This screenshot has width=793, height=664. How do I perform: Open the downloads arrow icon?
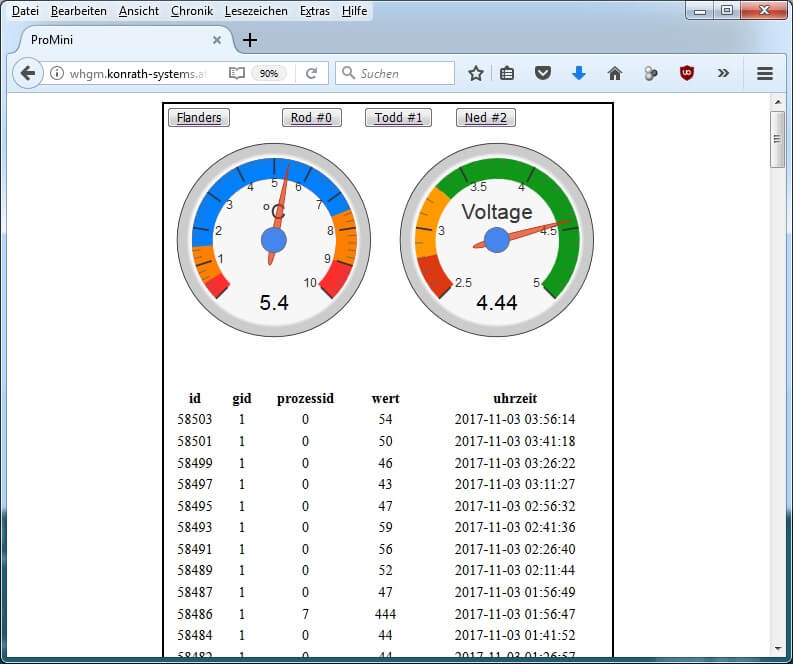(x=578, y=73)
